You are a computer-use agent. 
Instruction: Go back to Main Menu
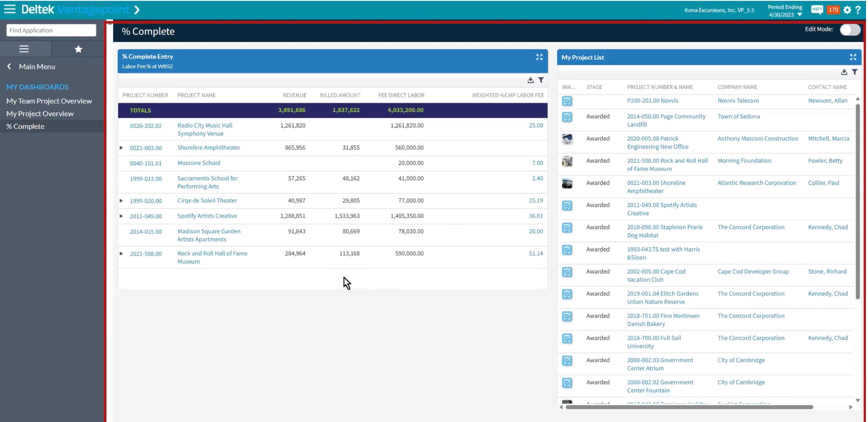tap(37, 66)
